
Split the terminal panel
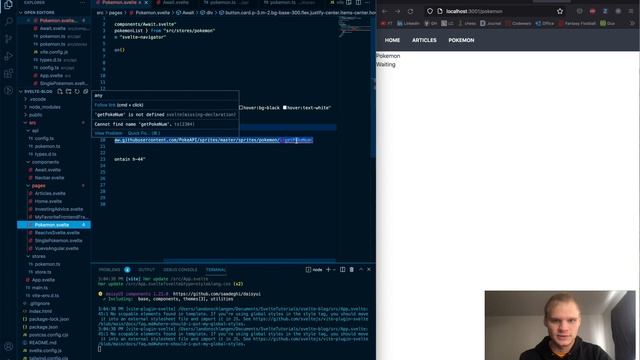click(342, 269)
